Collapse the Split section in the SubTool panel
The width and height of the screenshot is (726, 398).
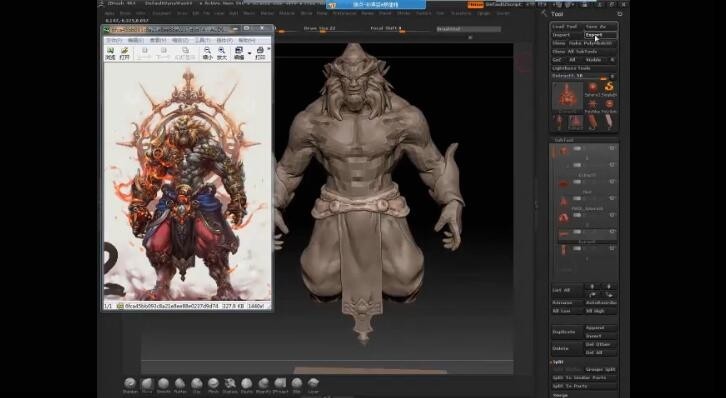[557, 362]
